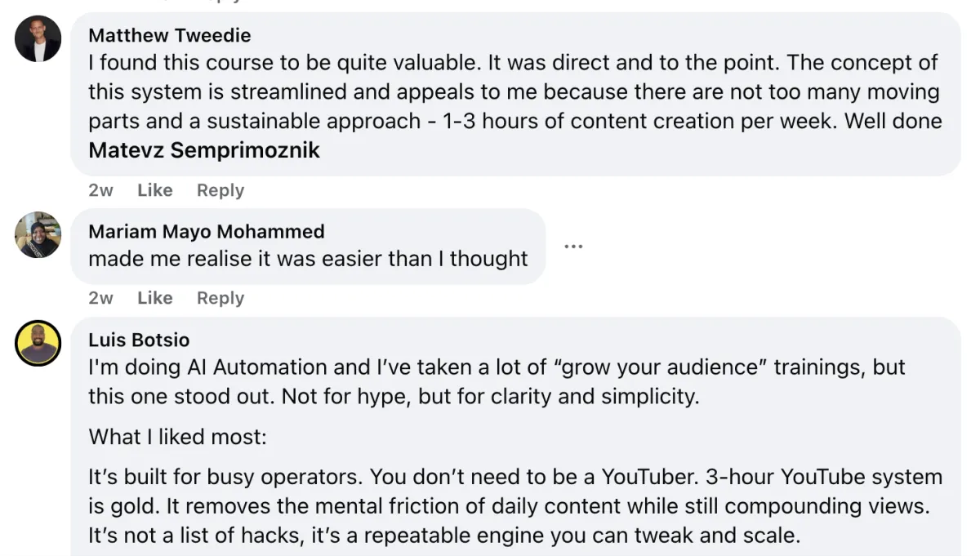Like Matthew Tweedie's comment
The width and height of the screenshot is (980, 556).
pyautogui.click(x=154, y=190)
